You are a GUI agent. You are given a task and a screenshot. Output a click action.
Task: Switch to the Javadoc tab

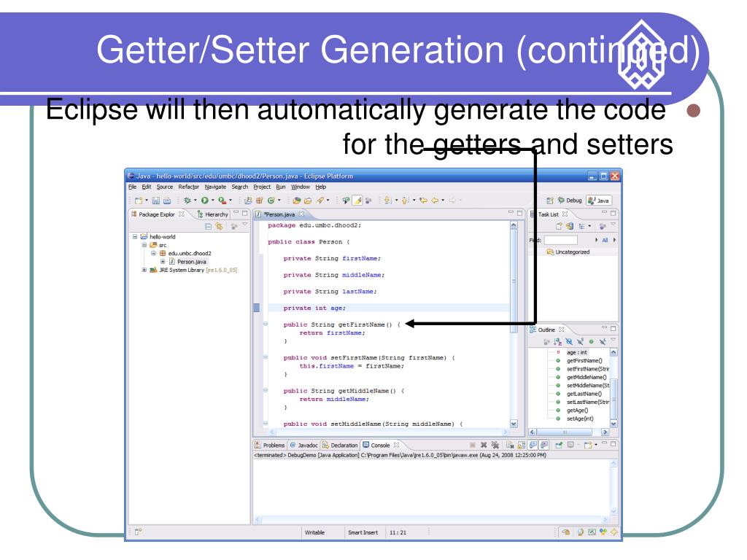point(303,446)
